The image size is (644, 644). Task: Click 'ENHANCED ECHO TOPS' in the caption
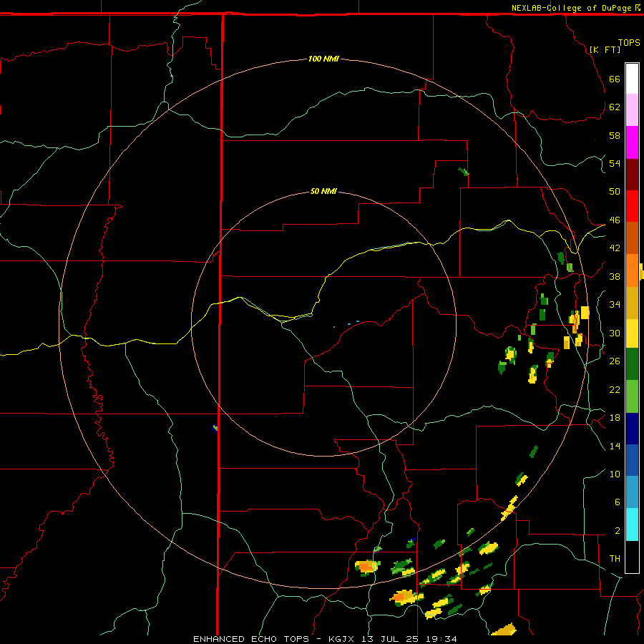click(x=251, y=639)
